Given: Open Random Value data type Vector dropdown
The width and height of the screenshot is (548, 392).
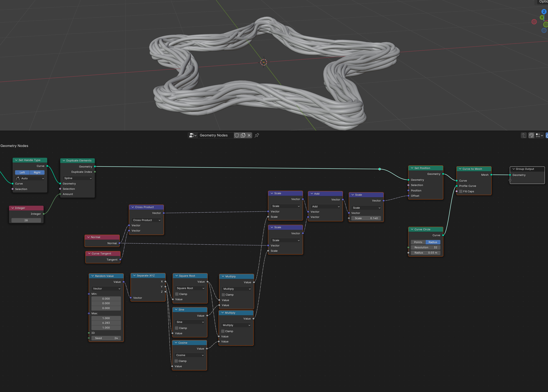Looking at the screenshot, I should point(106,289).
